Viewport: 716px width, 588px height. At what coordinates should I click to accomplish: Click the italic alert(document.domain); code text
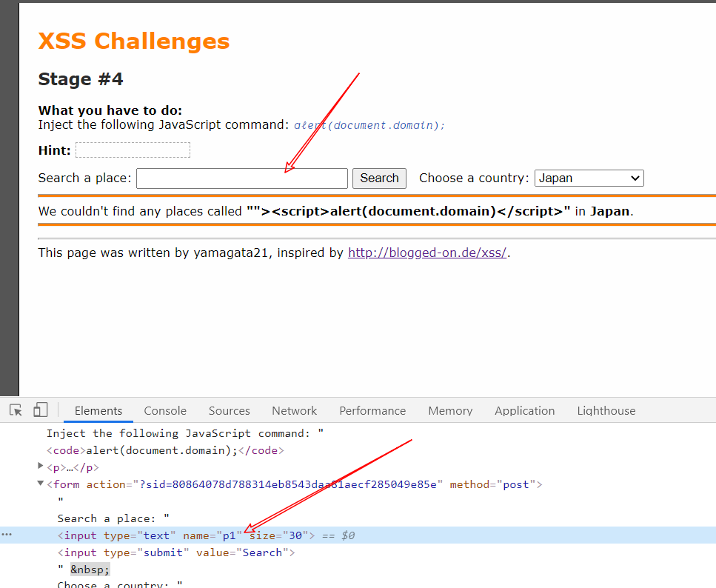coord(369,125)
